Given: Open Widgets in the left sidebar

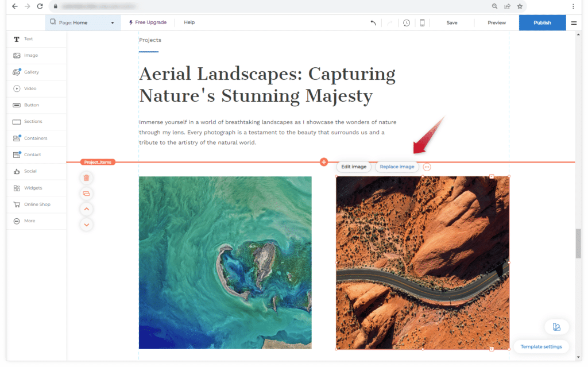Looking at the screenshot, I should (33, 188).
